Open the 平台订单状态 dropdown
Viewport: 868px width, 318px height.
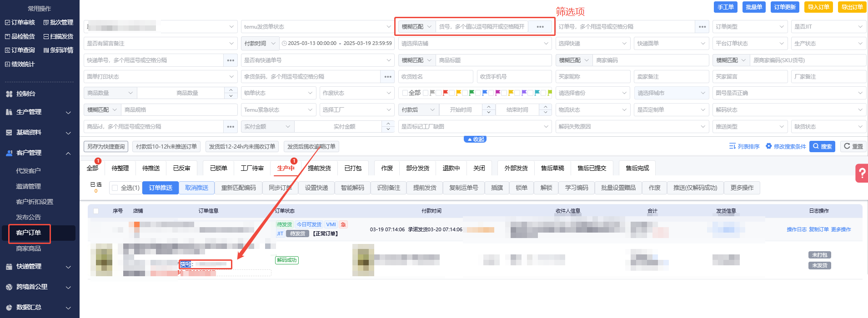coord(750,44)
